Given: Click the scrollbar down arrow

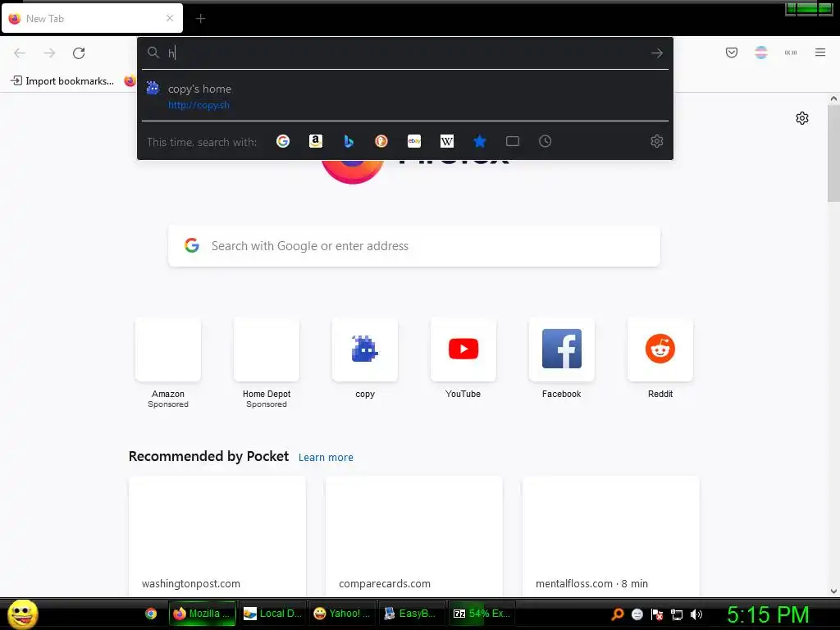Looking at the screenshot, I should (833, 591).
